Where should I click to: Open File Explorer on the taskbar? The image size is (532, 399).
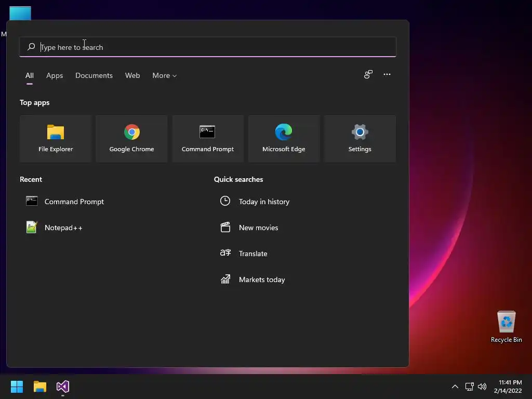tap(39, 387)
